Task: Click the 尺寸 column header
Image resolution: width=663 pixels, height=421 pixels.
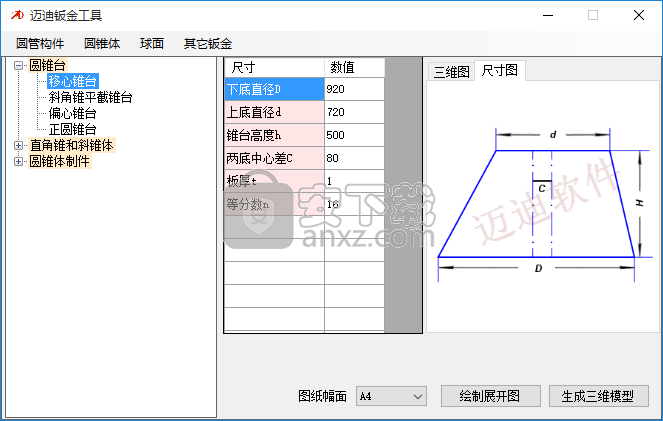Action: click(x=274, y=68)
